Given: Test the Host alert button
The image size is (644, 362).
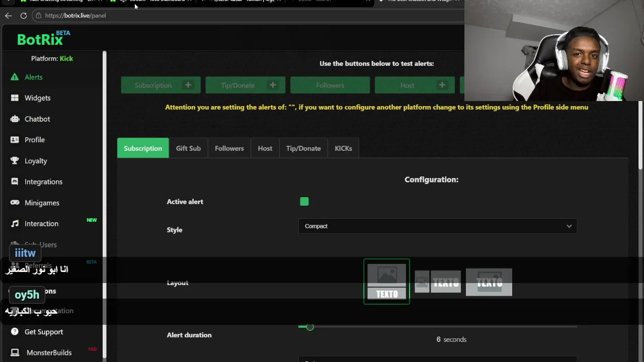Looking at the screenshot, I should click(x=415, y=85).
